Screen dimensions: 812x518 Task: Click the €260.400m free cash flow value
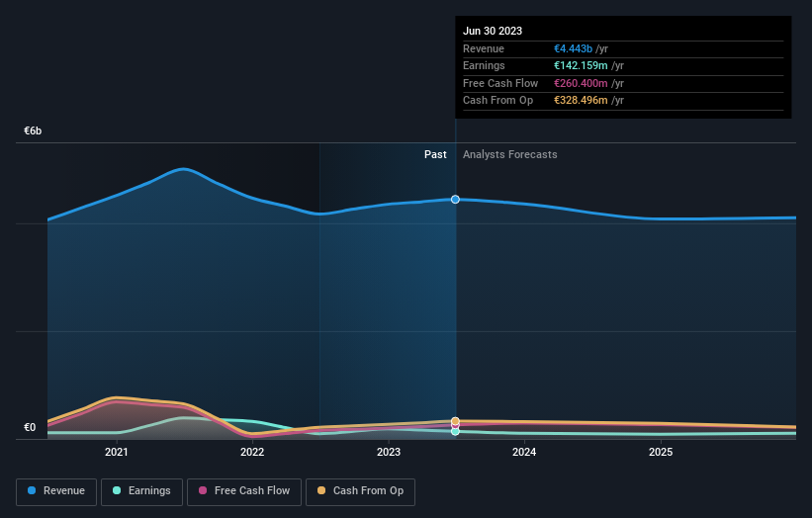click(581, 83)
